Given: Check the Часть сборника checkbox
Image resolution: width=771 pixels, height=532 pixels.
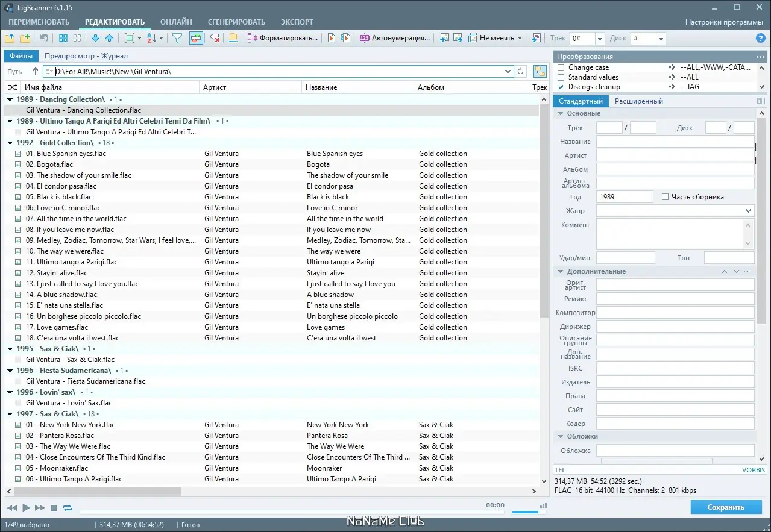Looking at the screenshot, I should coord(666,197).
